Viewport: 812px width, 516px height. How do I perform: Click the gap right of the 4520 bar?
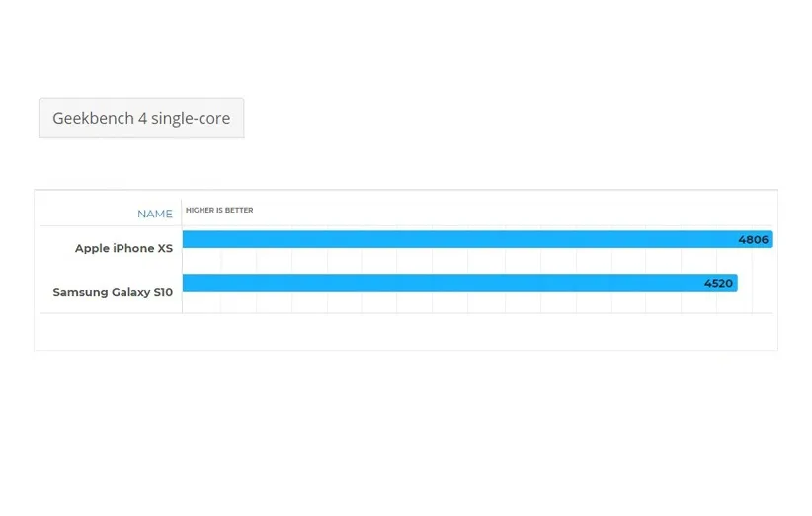[x=756, y=284]
